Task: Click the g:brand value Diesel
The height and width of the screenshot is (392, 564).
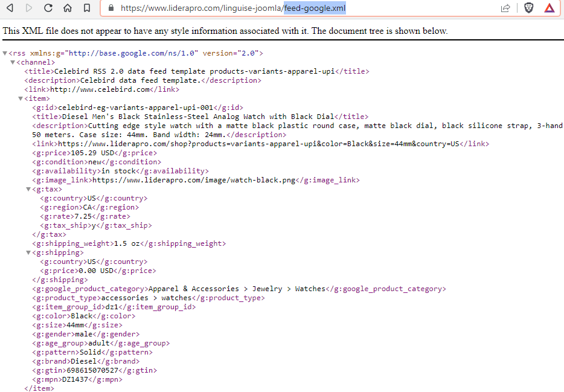Action: (84, 361)
